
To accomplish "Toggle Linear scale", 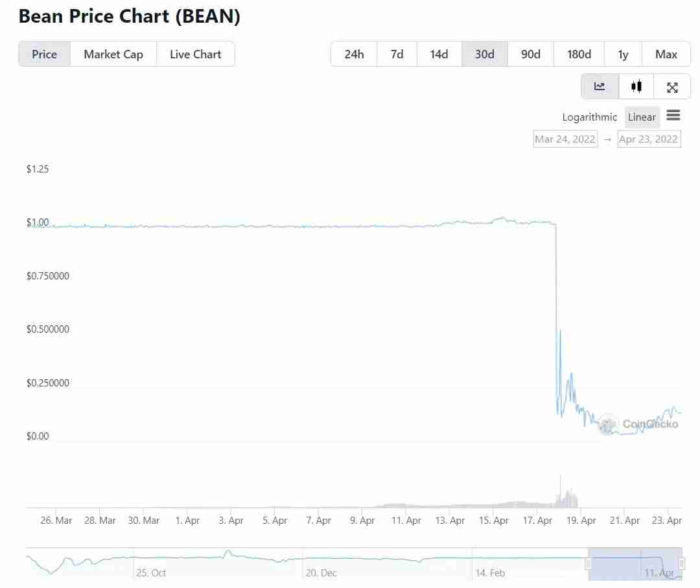I will click(642, 117).
